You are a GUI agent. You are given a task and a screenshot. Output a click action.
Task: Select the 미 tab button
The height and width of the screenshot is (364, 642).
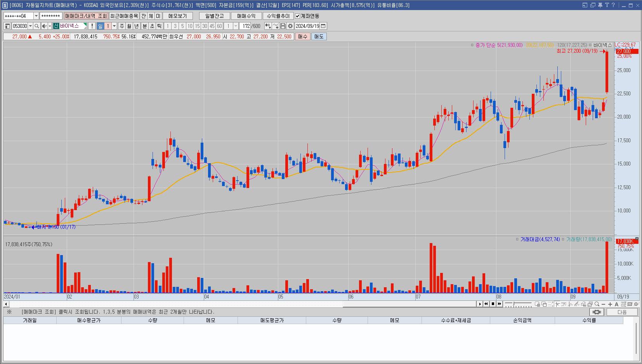tap(158, 16)
